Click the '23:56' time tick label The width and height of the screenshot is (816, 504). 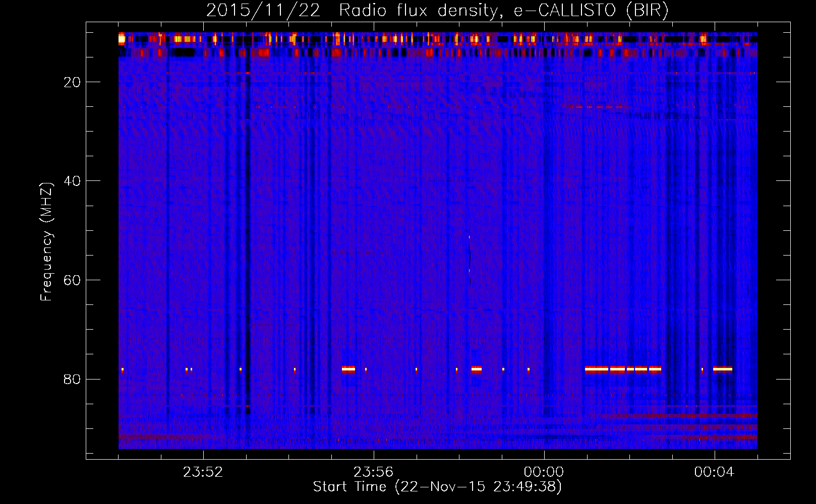tap(373, 472)
